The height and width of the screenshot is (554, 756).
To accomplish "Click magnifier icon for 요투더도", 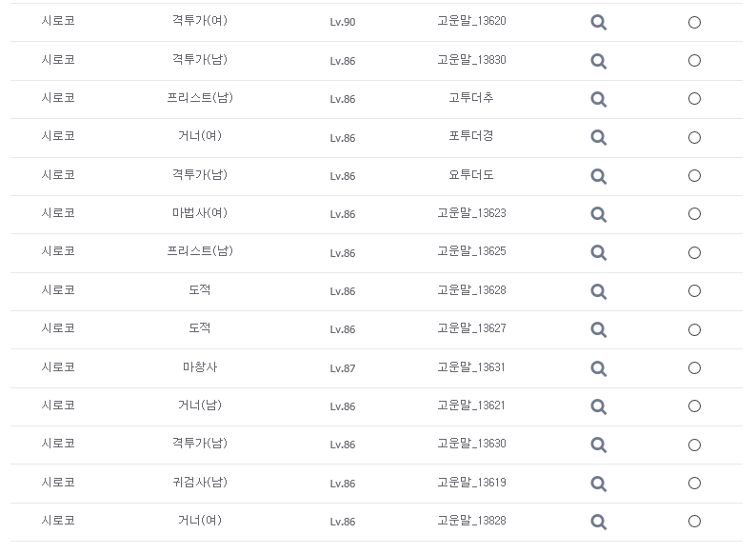I will tap(599, 176).
